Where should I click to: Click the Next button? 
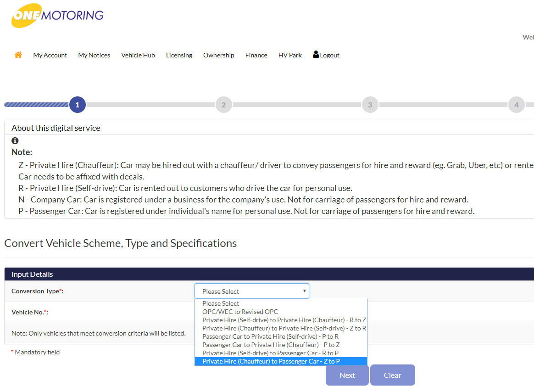point(347,375)
